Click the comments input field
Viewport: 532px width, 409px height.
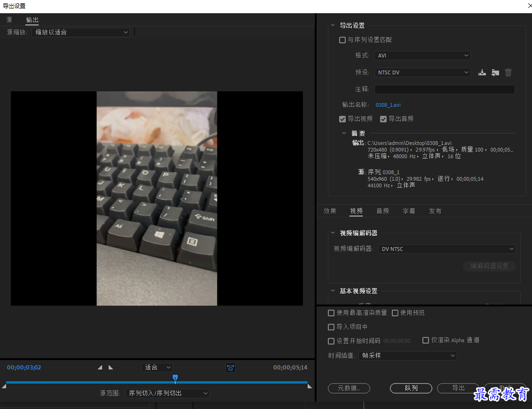pos(445,89)
